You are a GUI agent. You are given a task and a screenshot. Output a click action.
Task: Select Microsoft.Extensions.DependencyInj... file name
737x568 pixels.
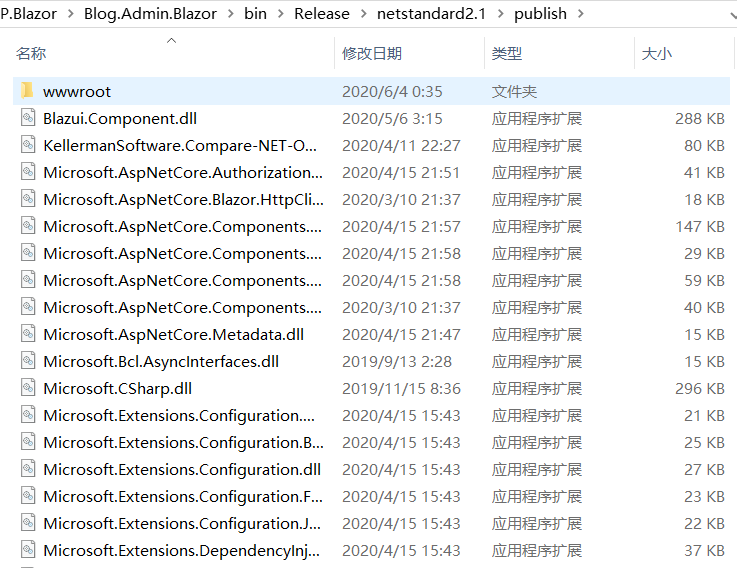click(x=181, y=551)
